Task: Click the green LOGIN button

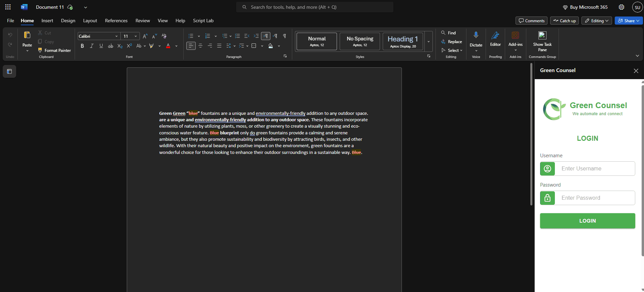Action: (588, 221)
